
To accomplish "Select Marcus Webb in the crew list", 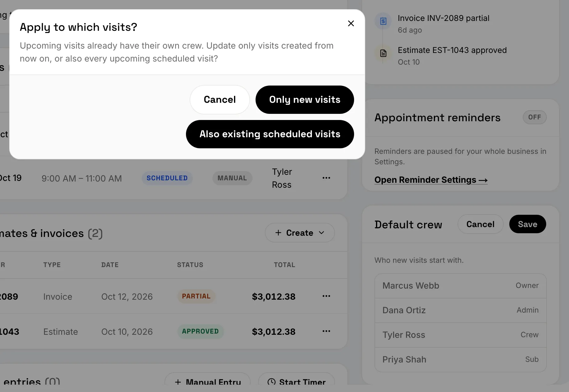I will pos(460,286).
